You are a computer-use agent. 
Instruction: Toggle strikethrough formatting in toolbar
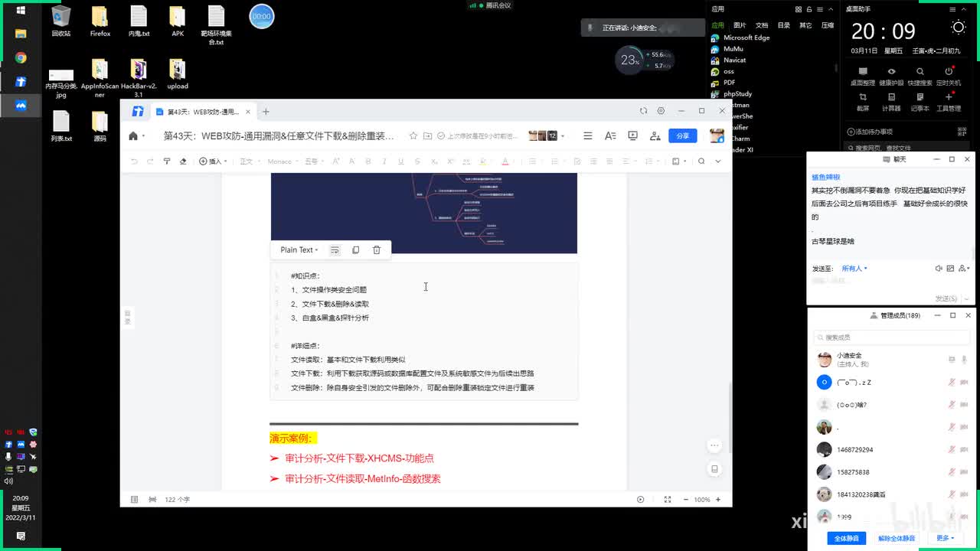click(417, 161)
